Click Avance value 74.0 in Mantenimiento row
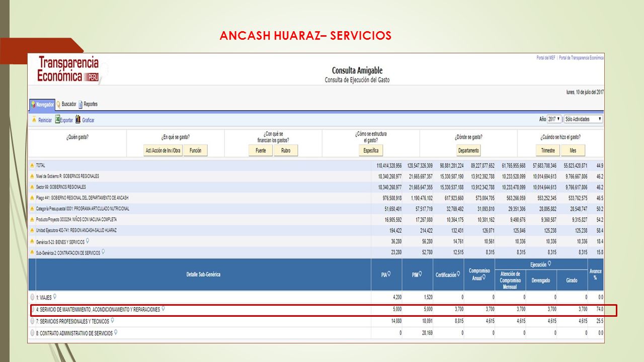The image size is (644, 362). 599,309
